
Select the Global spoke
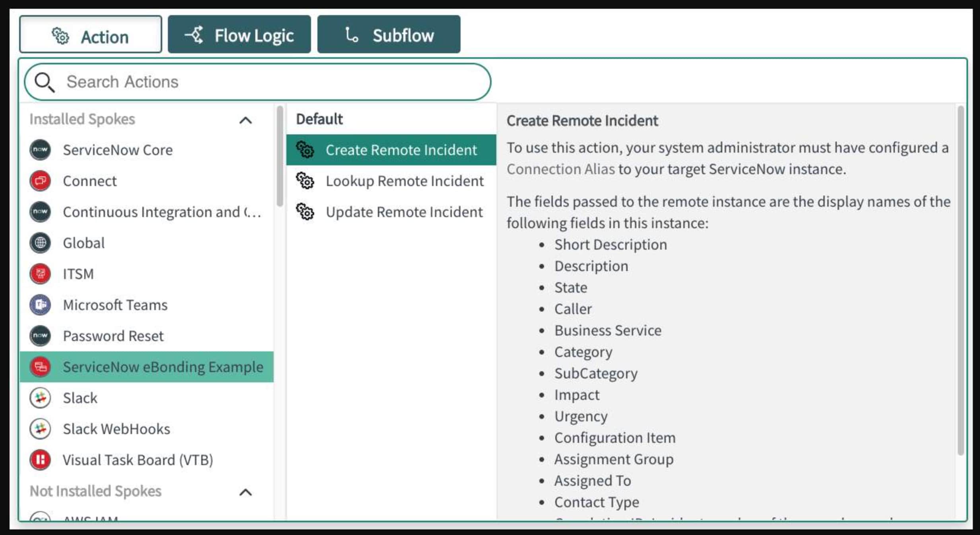click(147, 243)
